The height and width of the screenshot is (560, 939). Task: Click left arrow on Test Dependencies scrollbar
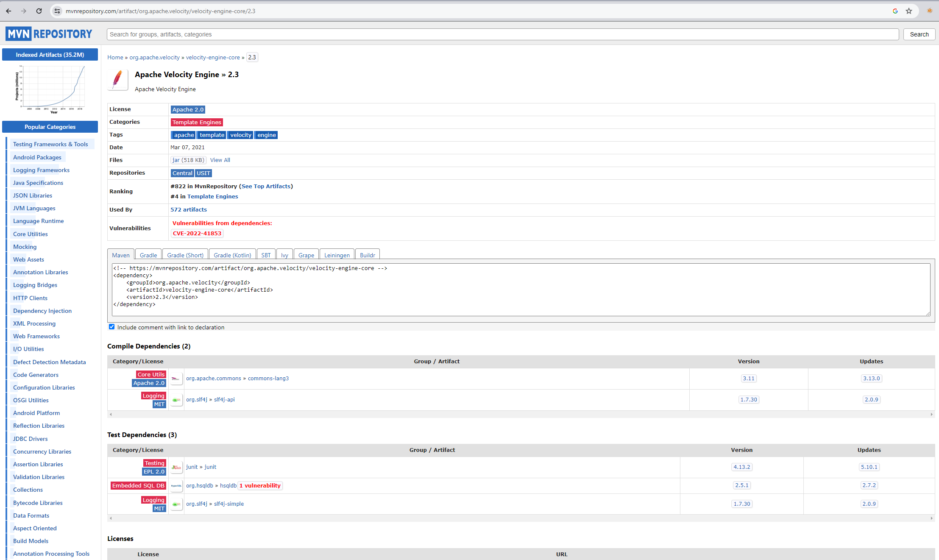coord(111,518)
